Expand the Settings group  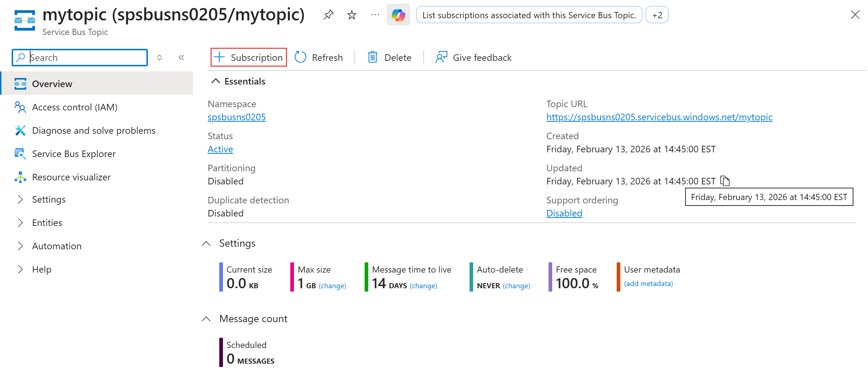pos(49,199)
